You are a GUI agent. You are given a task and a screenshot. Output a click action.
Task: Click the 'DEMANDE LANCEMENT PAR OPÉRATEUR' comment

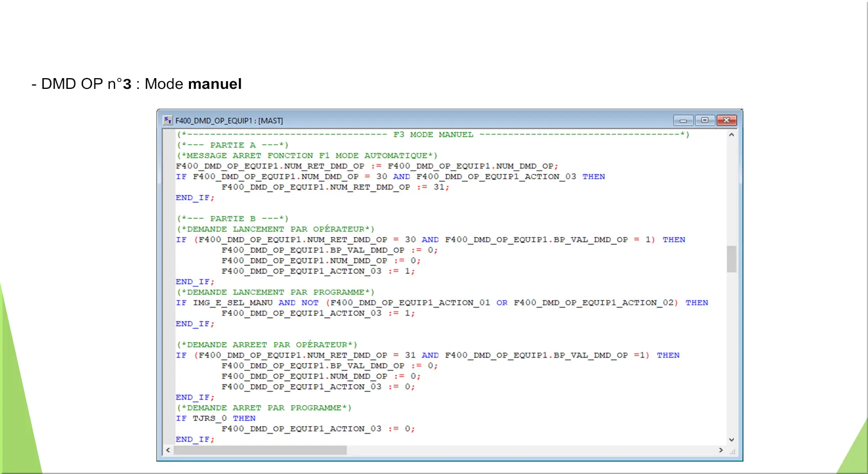276,229
